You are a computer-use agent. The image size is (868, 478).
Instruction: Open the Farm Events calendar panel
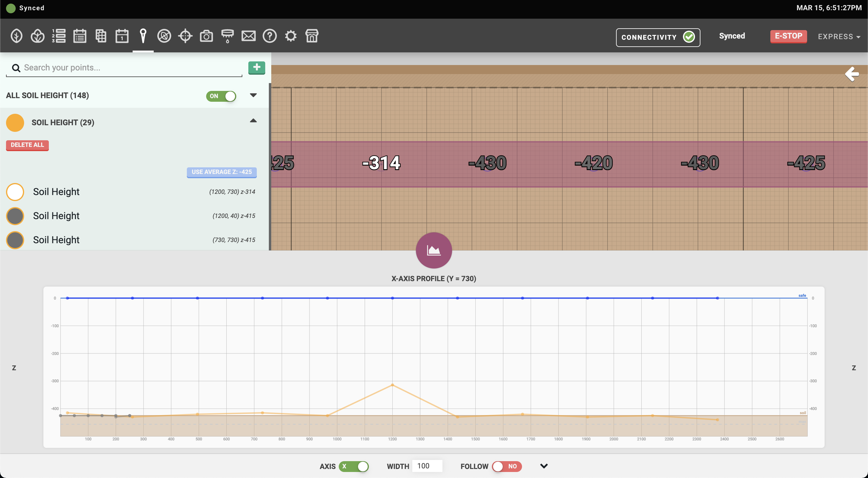[x=122, y=36]
